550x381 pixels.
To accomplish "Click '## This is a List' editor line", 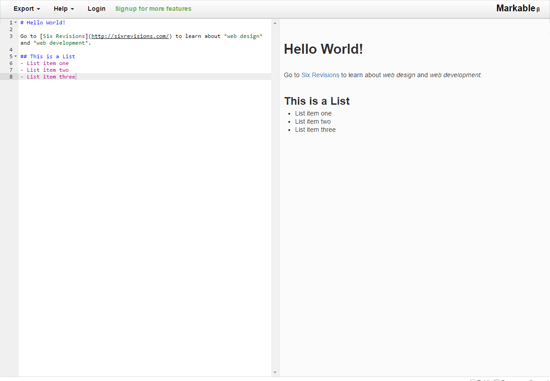I will (48, 56).
